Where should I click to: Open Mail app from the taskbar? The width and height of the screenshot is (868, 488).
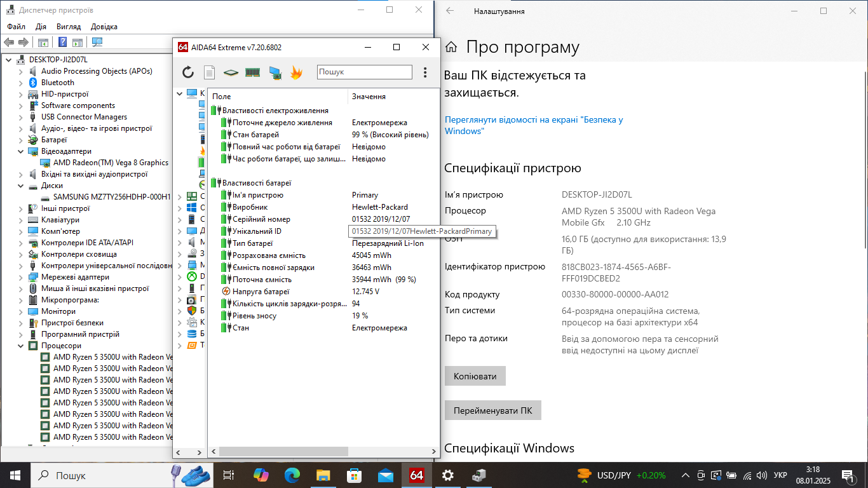(x=386, y=475)
